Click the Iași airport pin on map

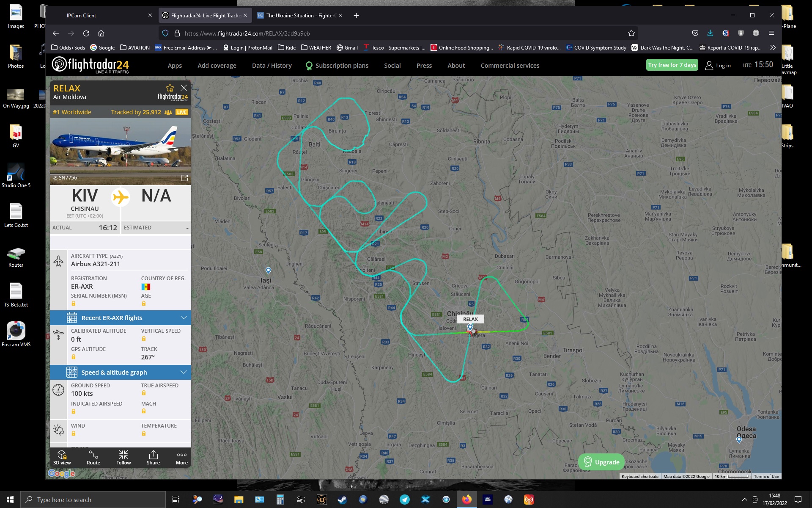(268, 271)
